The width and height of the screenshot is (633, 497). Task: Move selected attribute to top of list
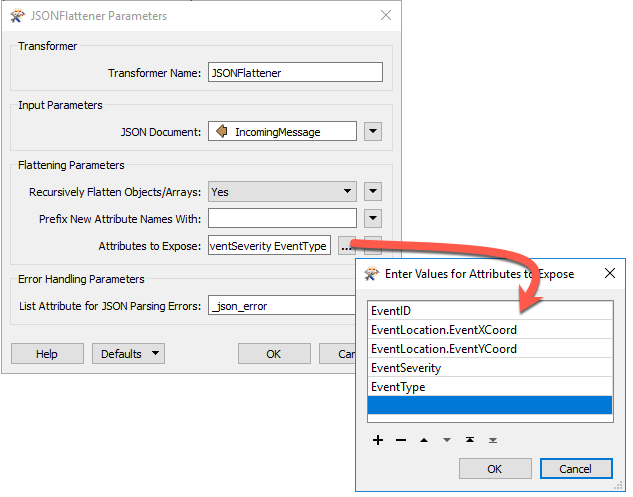[x=470, y=440]
